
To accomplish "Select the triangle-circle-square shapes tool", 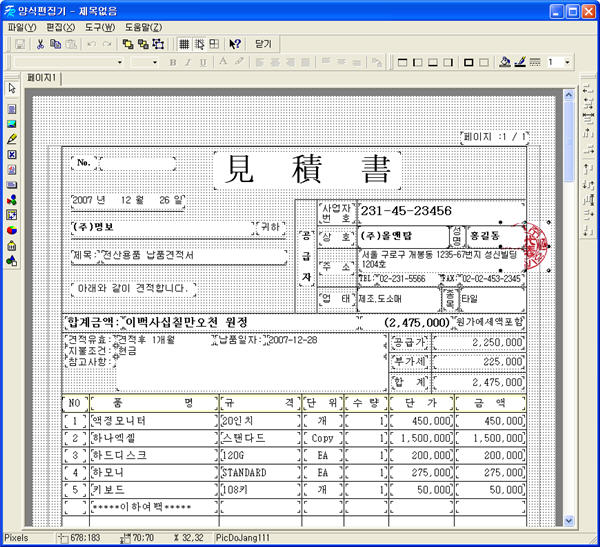I will click(12, 261).
